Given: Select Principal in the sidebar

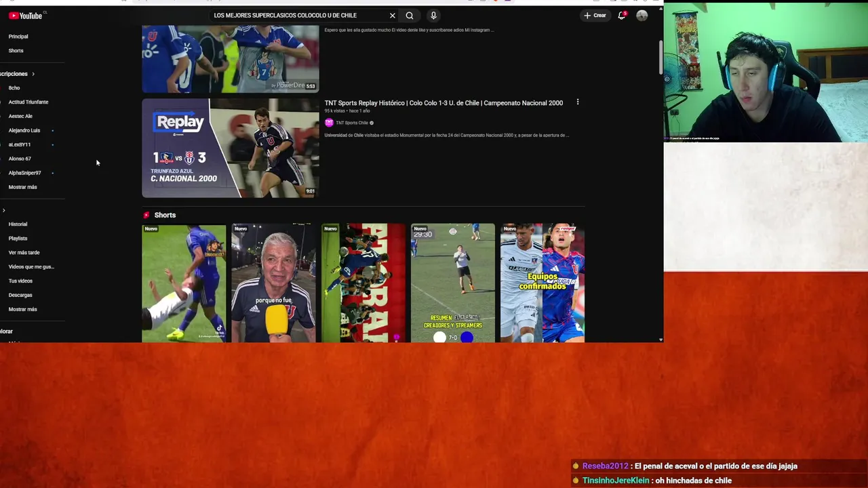Looking at the screenshot, I should pos(18,37).
